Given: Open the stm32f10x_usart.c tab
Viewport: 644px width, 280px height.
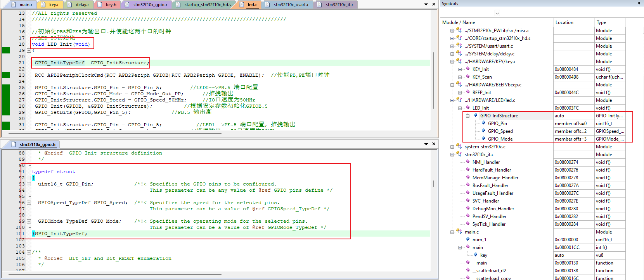Looking at the screenshot, I should point(291,5).
